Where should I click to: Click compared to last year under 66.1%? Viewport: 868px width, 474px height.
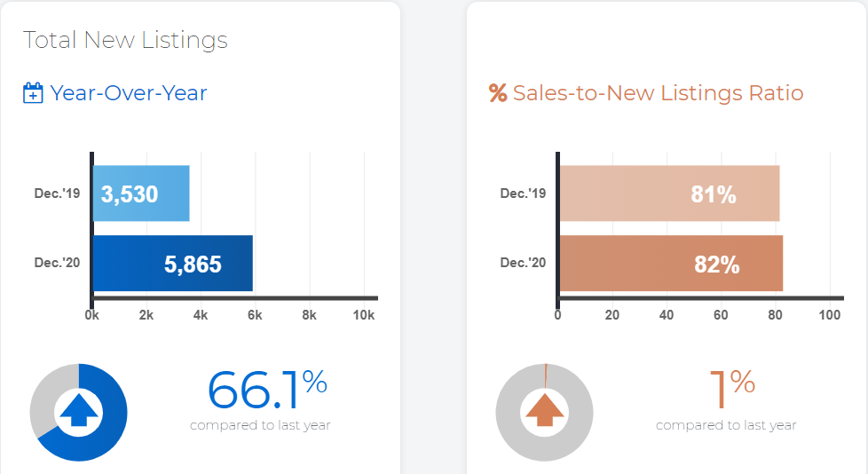click(260, 425)
